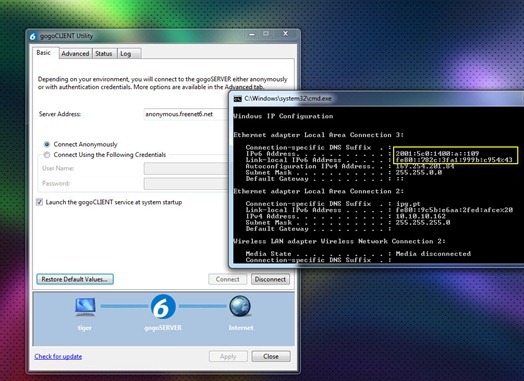Click Restore Default Values button
Screen dimensions: 524x381
75,279
